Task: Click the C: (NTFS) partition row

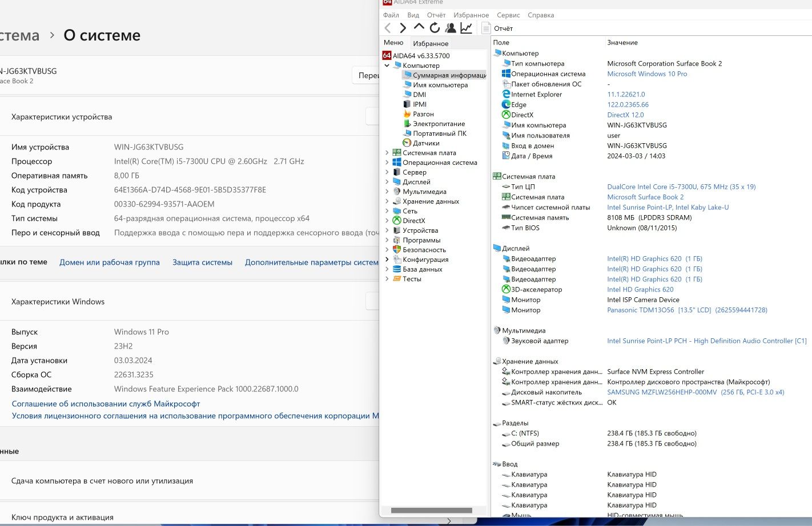Action: pyautogui.click(x=651, y=433)
